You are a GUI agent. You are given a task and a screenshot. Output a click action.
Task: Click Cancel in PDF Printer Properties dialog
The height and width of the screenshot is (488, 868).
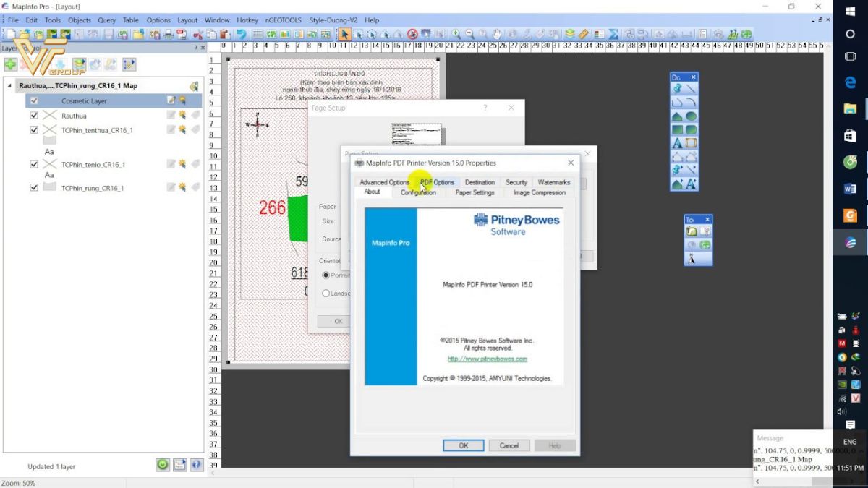509,445
